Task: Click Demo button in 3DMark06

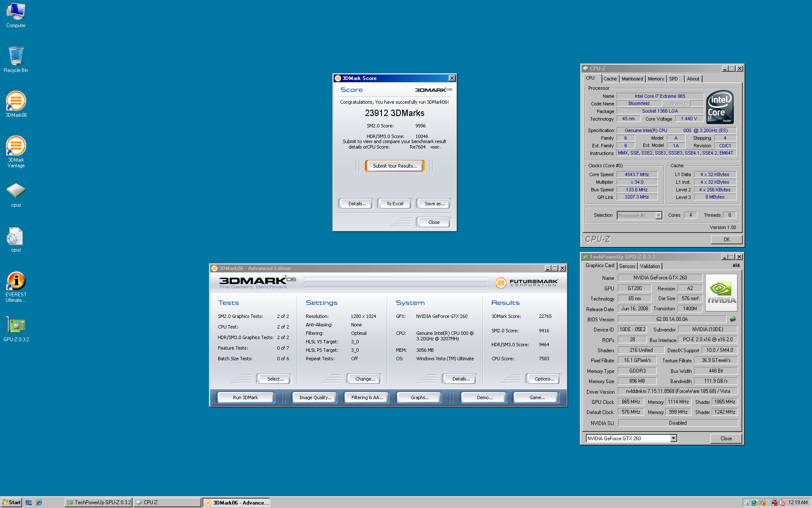Action: click(484, 398)
